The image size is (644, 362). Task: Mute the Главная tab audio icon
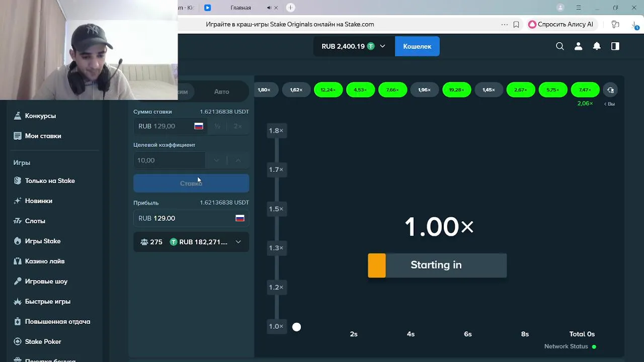(269, 8)
